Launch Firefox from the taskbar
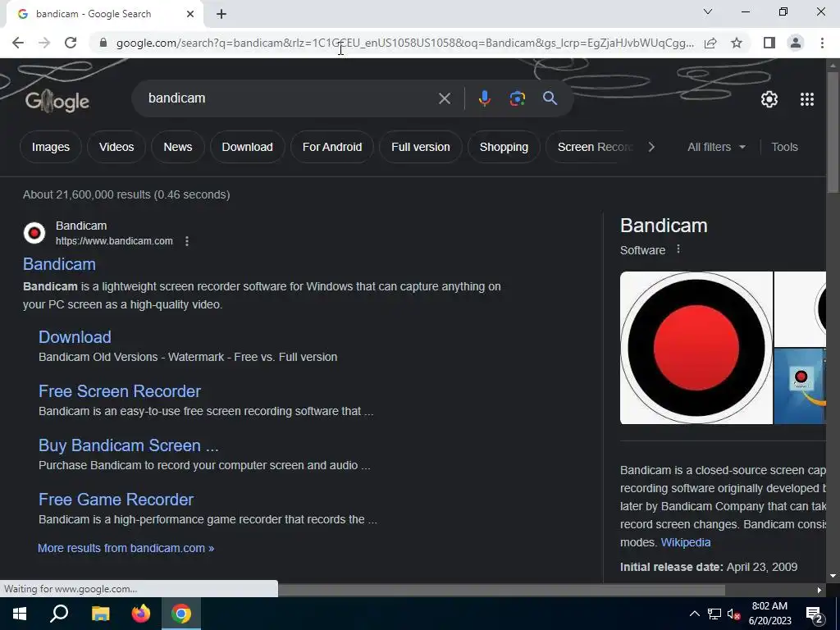 point(141,614)
